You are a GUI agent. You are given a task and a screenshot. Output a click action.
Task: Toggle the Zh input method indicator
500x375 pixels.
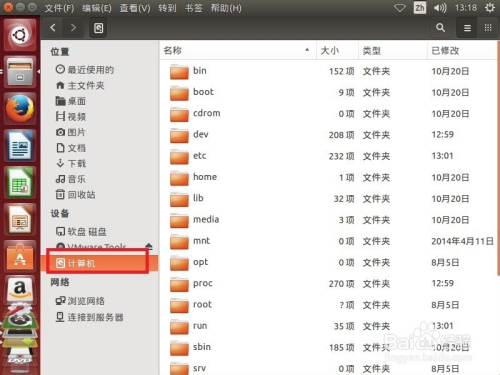pyautogui.click(x=419, y=8)
